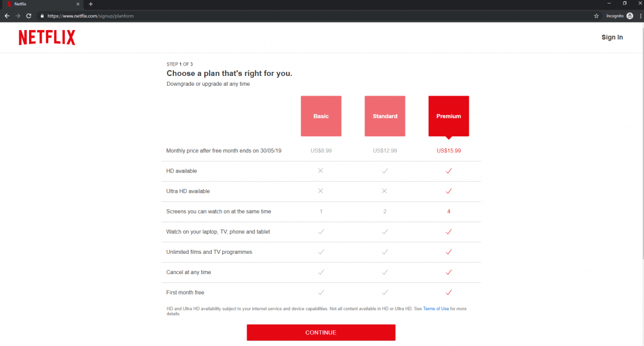Click the Premium Ultra HD checkmark
The image size is (644, 346).
[448, 191]
